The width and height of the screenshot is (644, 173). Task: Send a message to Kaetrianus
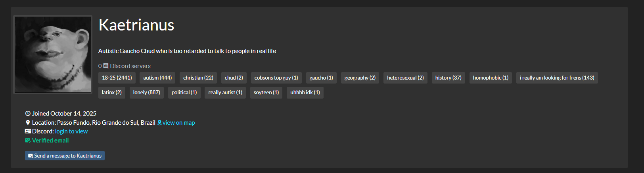pos(65,156)
